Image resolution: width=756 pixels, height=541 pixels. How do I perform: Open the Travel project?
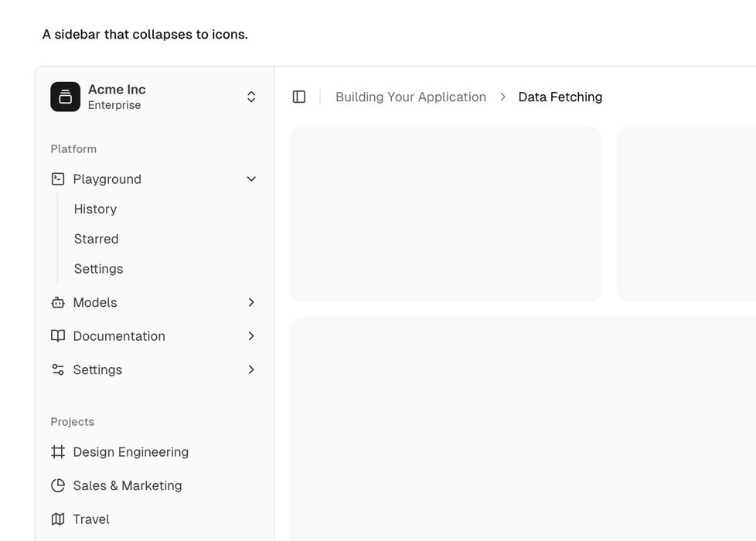pos(91,519)
